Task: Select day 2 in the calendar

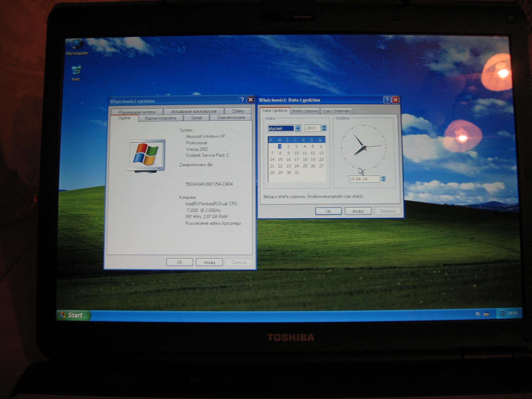Action: pos(288,147)
